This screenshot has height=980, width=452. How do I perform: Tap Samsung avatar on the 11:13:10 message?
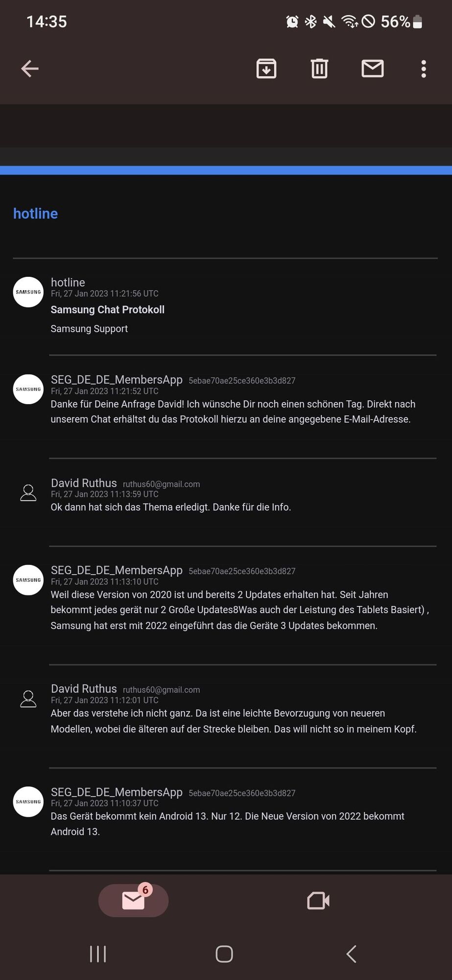point(28,580)
